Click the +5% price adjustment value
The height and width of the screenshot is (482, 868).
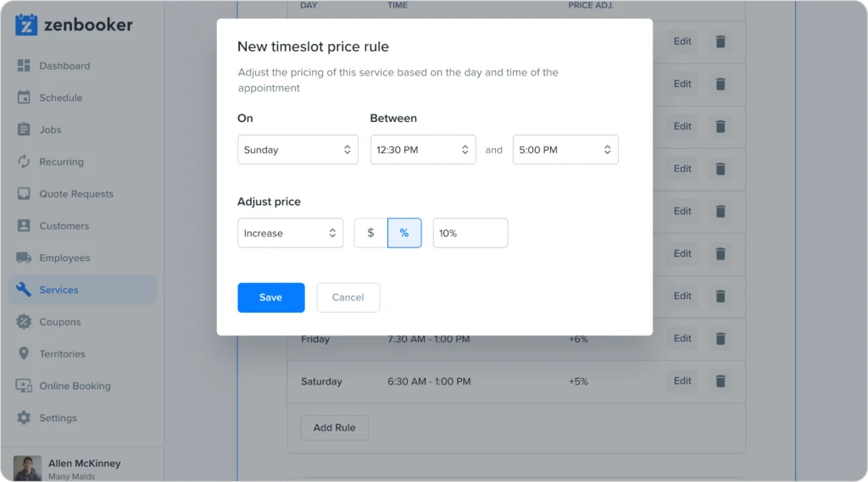(x=578, y=381)
